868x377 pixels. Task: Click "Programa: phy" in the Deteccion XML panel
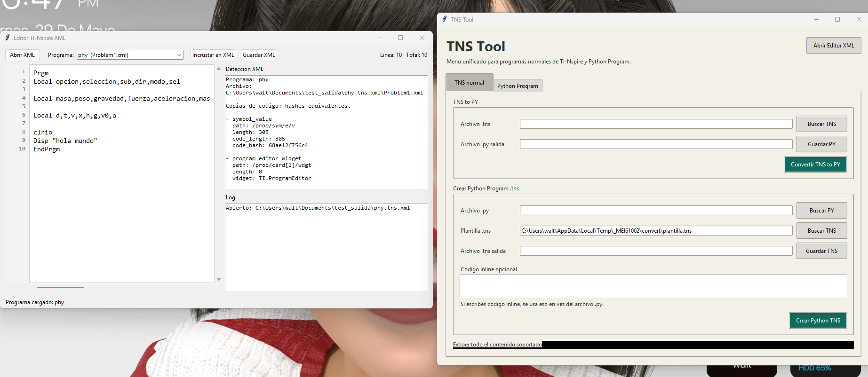point(247,79)
